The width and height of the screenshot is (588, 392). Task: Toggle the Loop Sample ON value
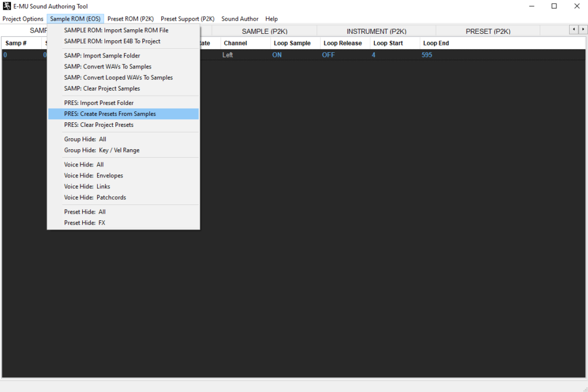click(277, 55)
